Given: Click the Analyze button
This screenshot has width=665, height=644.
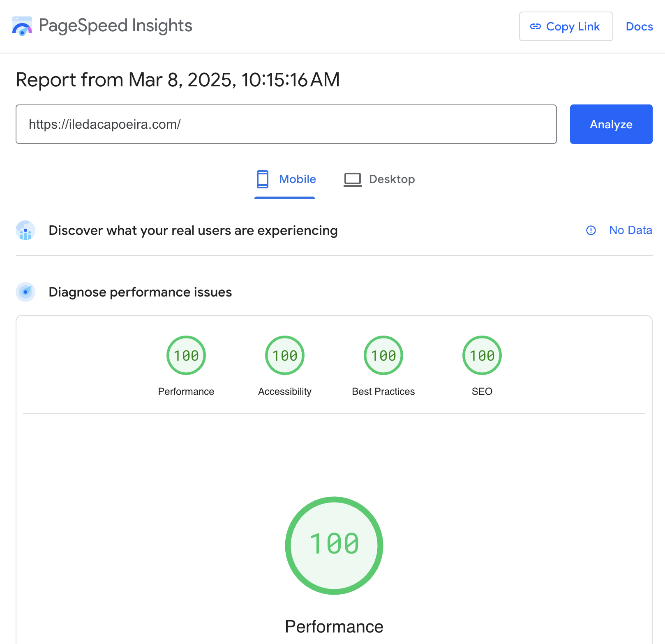Looking at the screenshot, I should [x=611, y=124].
